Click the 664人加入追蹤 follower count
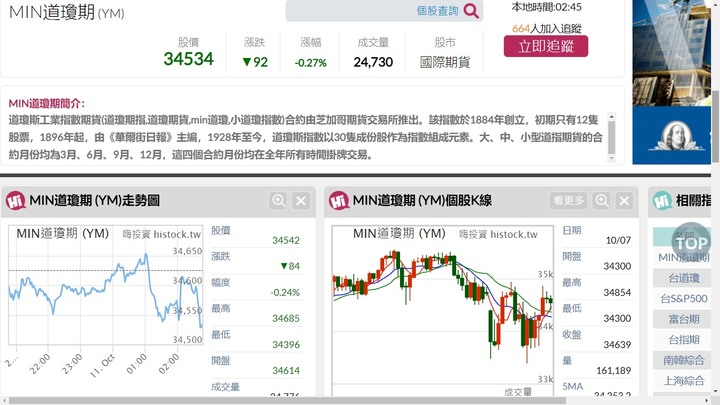This screenshot has width=720, height=405. point(546,28)
